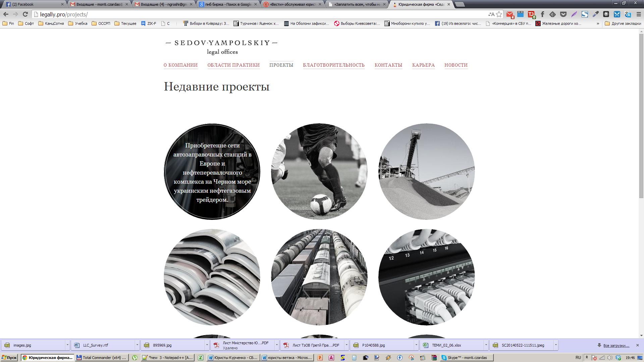The image size is (644, 362).
Task: Expand options for P1040588.jpg download
Action: (x=416, y=345)
